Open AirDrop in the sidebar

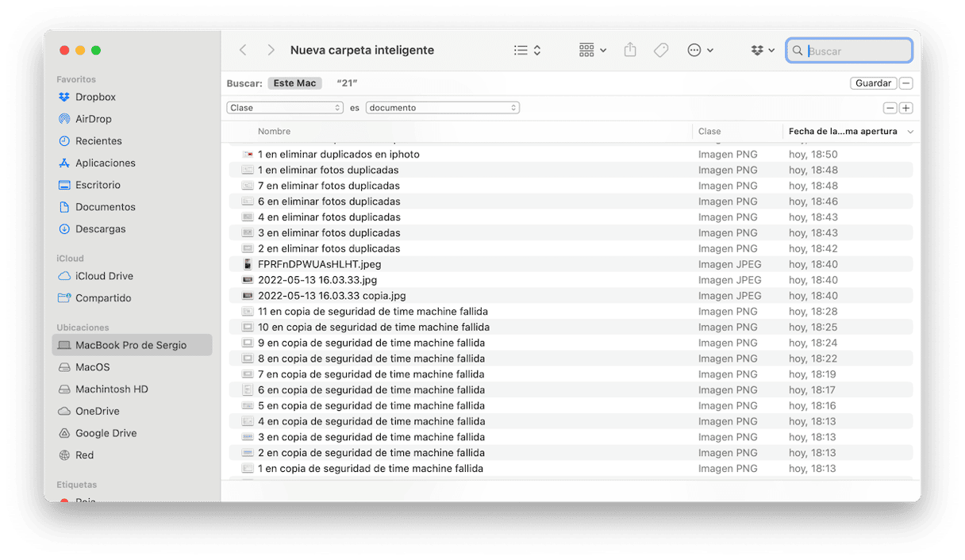click(93, 119)
